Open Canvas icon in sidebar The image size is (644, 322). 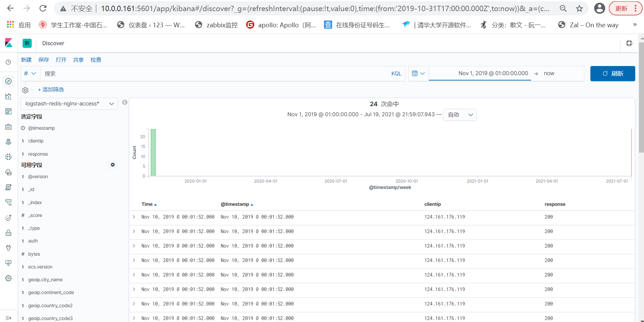[x=8, y=127]
